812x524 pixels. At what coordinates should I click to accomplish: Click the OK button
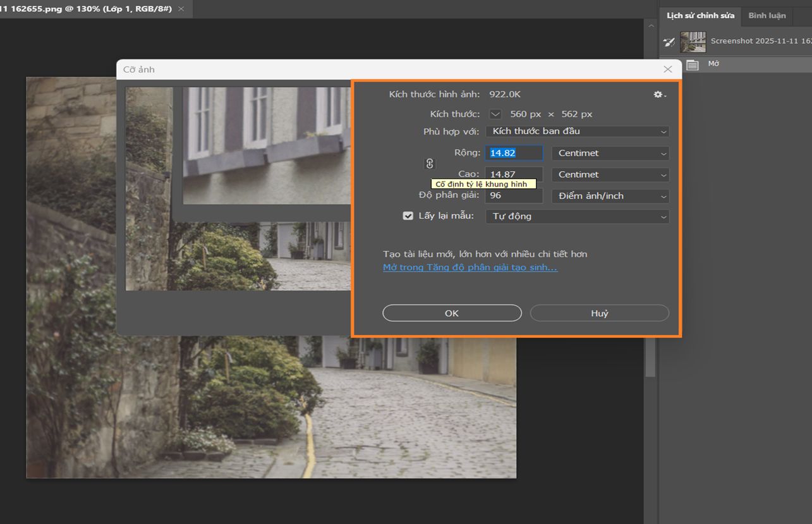pyautogui.click(x=452, y=313)
